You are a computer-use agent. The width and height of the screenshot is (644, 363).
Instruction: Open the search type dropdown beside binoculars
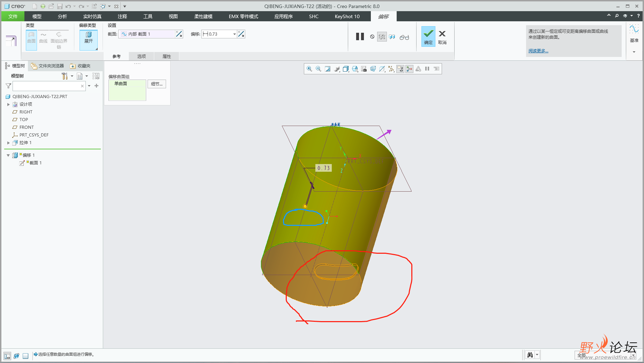[x=537, y=355]
